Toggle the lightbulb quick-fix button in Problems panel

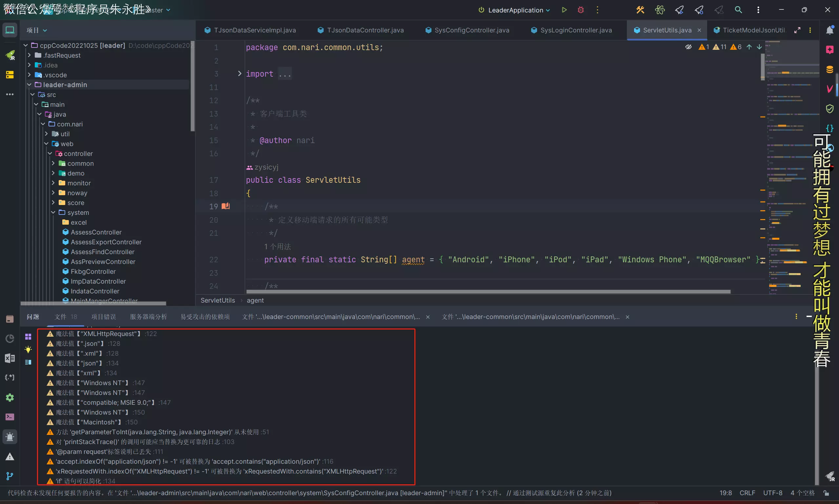click(28, 349)
